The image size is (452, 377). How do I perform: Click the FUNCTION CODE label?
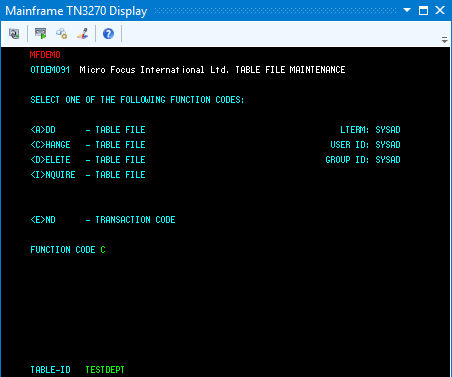click(63, 250)
